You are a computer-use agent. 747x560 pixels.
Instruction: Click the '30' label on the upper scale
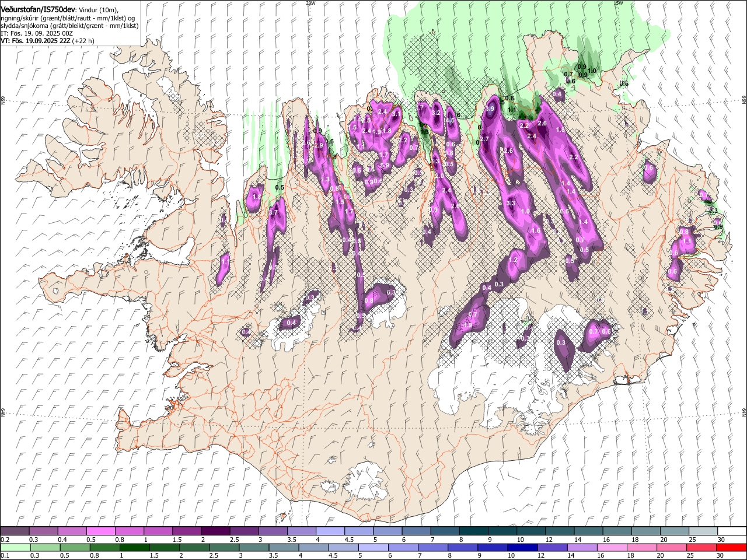[x=721, y=540]
